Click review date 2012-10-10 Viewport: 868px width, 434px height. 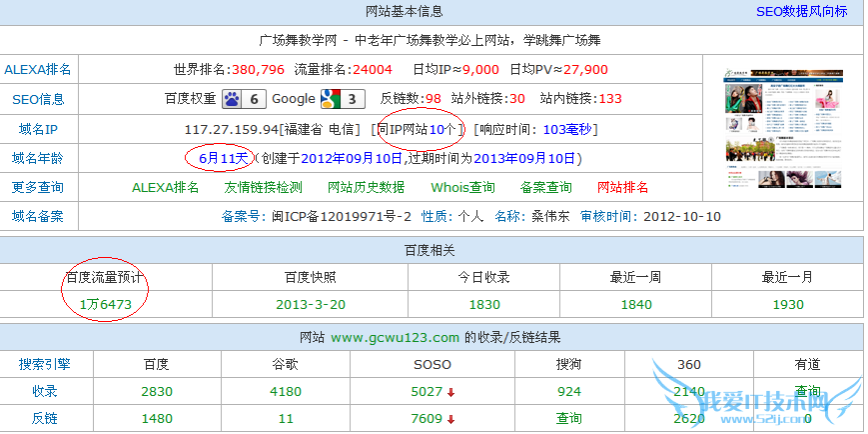(682, 216)
